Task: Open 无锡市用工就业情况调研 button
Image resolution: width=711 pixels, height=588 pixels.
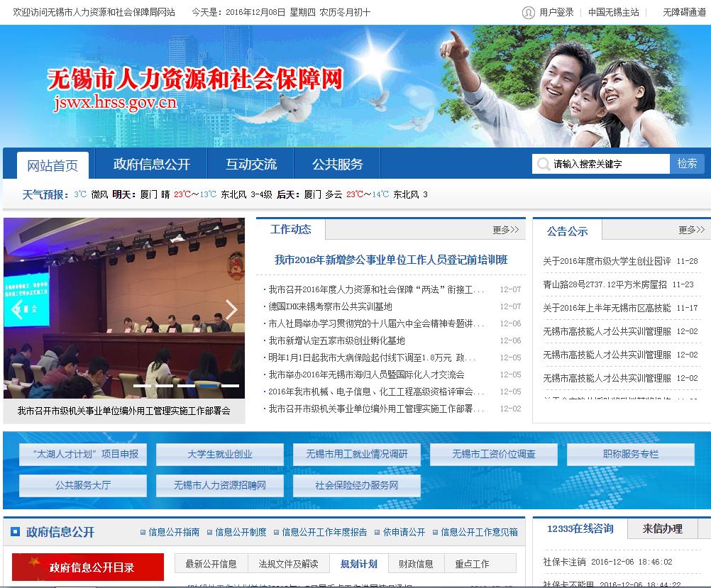Action: 357,454
